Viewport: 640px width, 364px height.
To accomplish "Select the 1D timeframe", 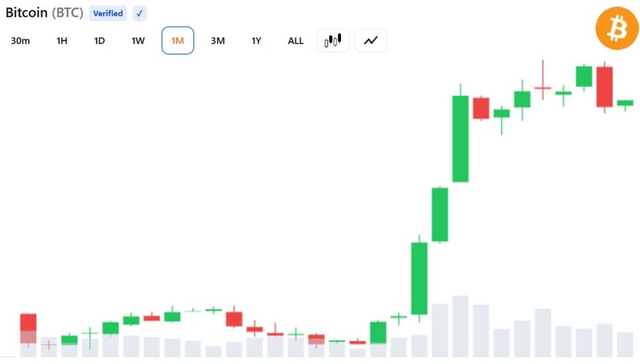I will coord(99,41).
